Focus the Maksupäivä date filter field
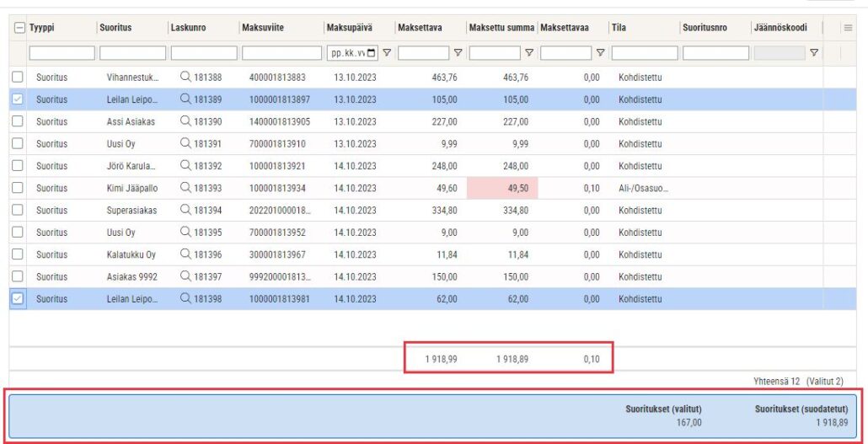 [352, 53]
